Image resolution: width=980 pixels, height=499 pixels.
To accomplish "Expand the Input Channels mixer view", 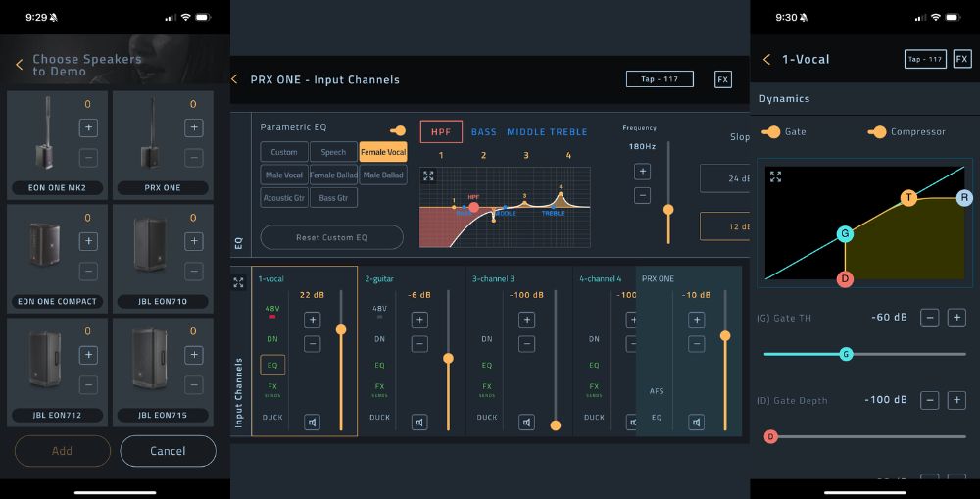I will pyautogui.click(x=239, y=282).
